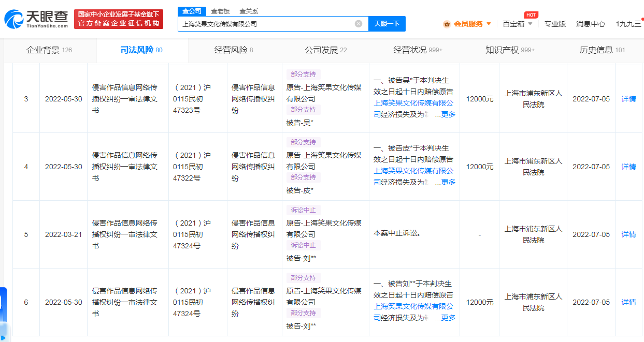Open the 经营风险 tab
The width and height of the screenshot is (644, 342).
234,50
